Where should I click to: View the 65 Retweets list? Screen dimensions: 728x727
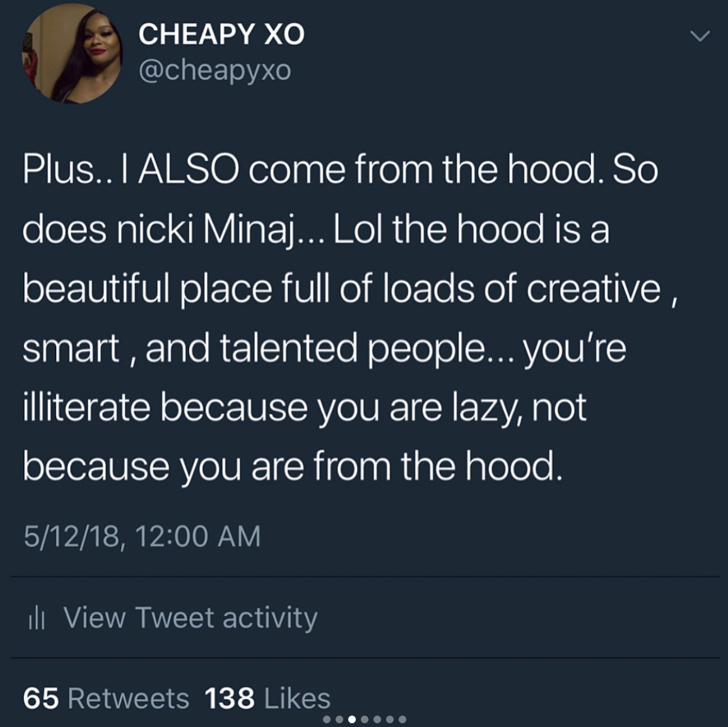point(106,698)
